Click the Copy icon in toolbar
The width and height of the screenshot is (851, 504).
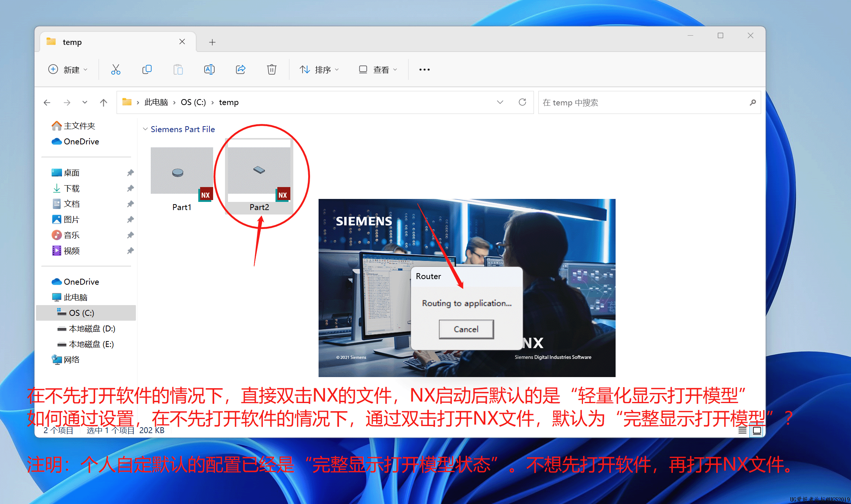tap(147, 69)
